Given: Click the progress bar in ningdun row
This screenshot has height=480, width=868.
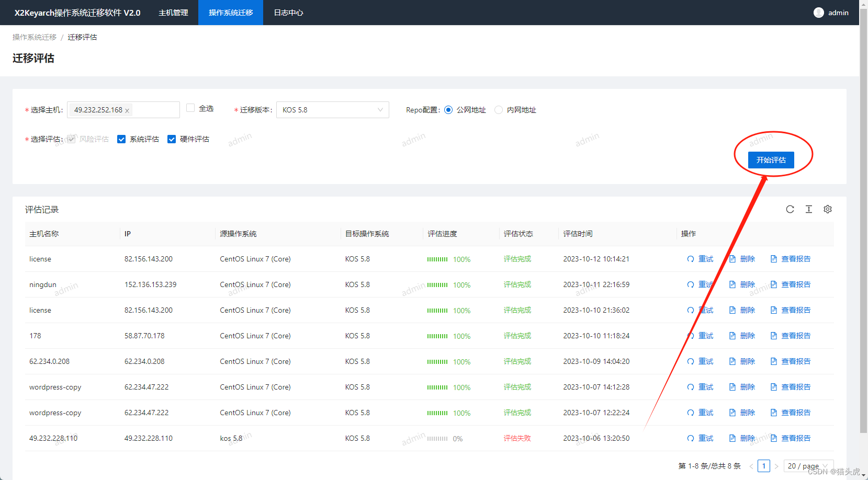Looking at the screenshot, I should pos(437,285).
